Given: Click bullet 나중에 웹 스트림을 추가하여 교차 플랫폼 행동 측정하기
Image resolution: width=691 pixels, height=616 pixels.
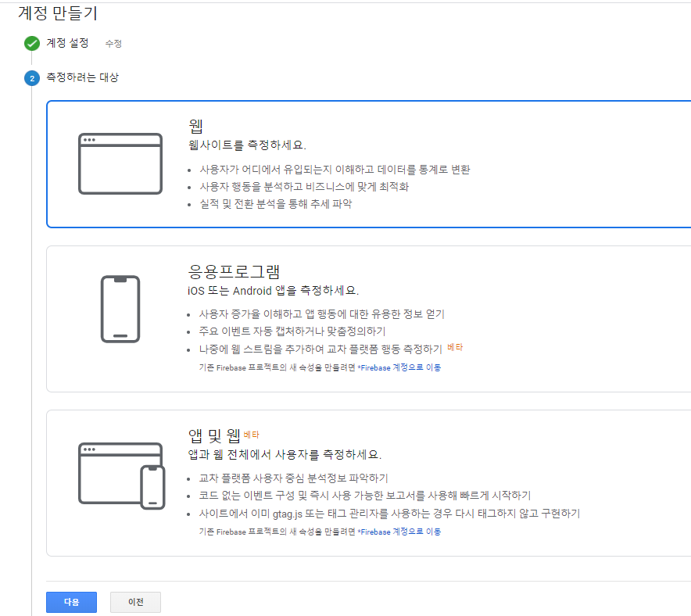Looking at the screenshot, I should click(x=320, y=349).
